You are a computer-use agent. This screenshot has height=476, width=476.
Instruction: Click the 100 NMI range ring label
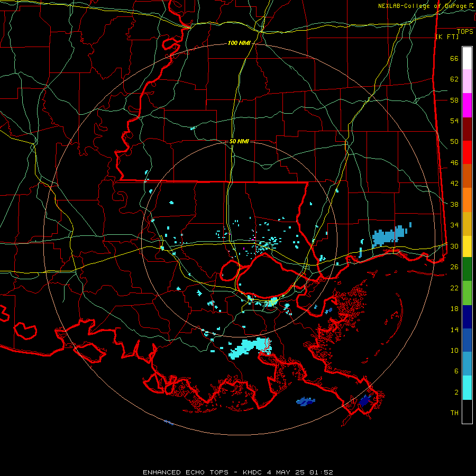coord(239,43)
